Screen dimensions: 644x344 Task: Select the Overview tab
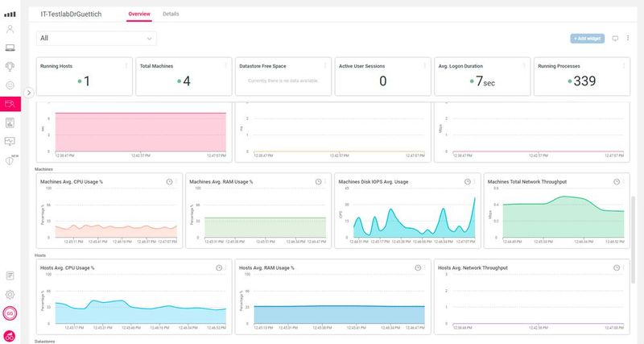138,14
